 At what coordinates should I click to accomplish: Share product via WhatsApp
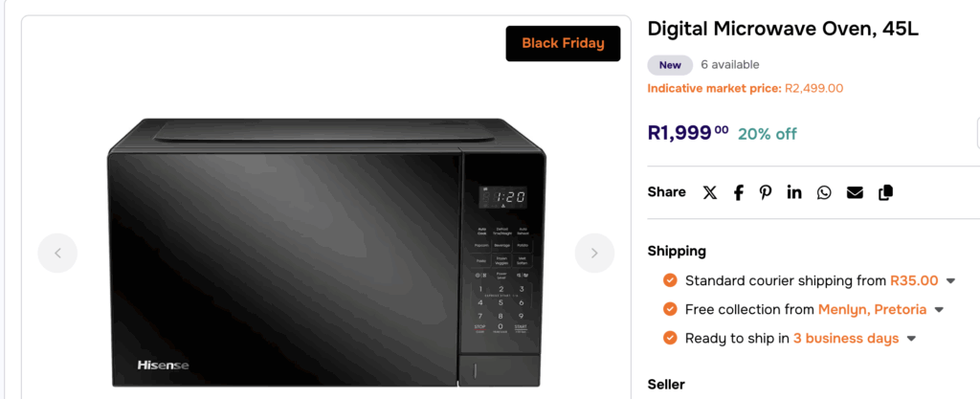pyautogui.click(x=824, y=192)
